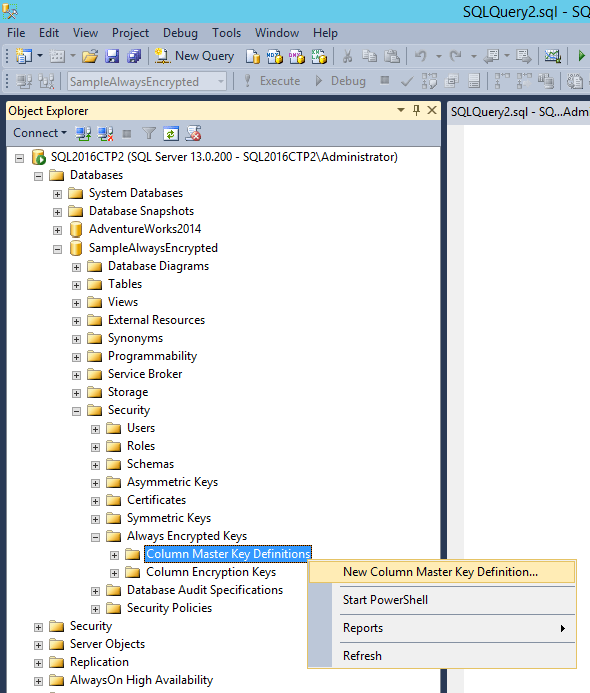Open the Tools menu
The height and width of the screenshot is (693, 590).
coord(226,33)
